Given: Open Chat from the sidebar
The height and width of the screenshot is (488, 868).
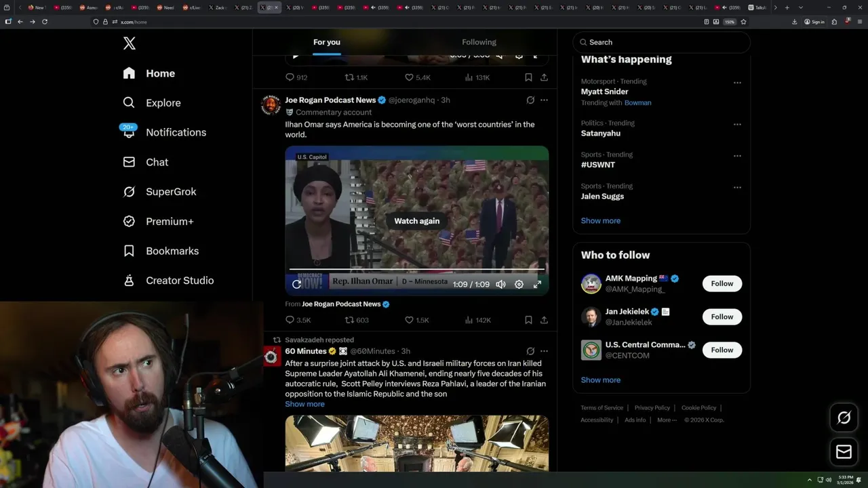Looking at the screenshot, I should coord(145,162).
